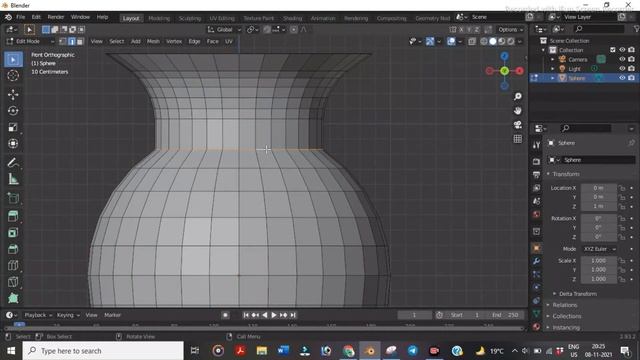Play the animation

pos(274,315)
